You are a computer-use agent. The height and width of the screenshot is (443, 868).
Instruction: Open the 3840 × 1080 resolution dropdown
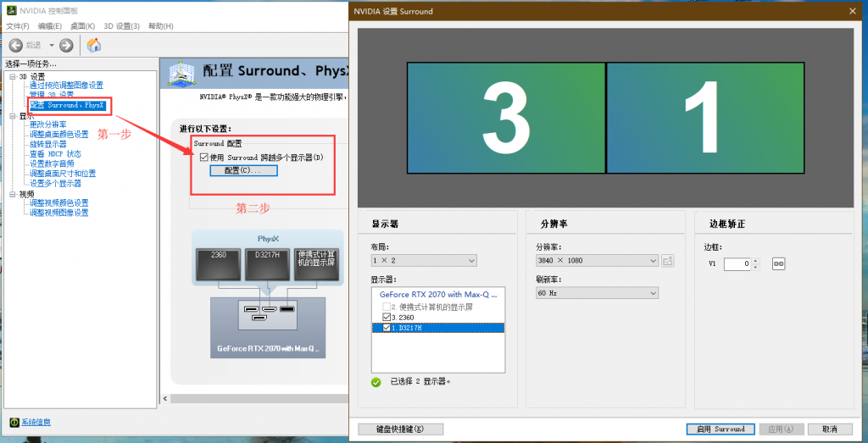(x=596, y=261)
